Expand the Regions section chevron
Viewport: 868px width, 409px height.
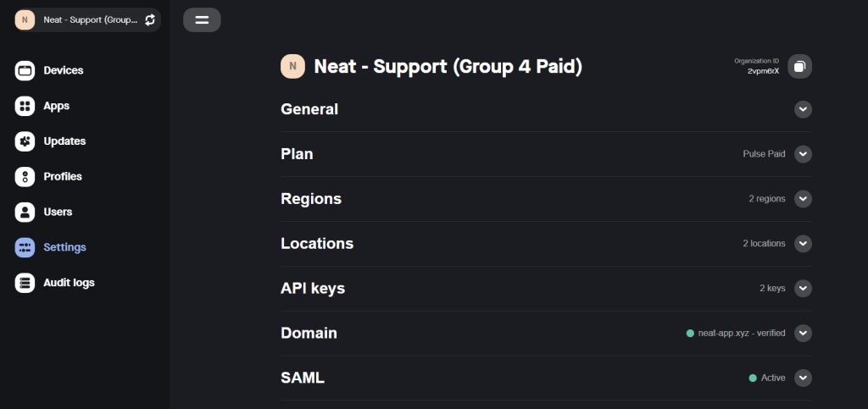[x=803, y=199]
